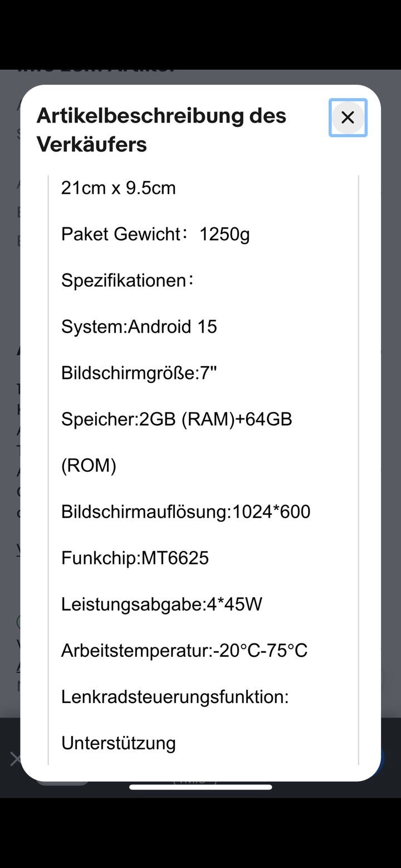Tap the 'Paket Gewicht: 1250g' line
The height and width of the screenshot is (868, 401).
click(x=155, y=234)
